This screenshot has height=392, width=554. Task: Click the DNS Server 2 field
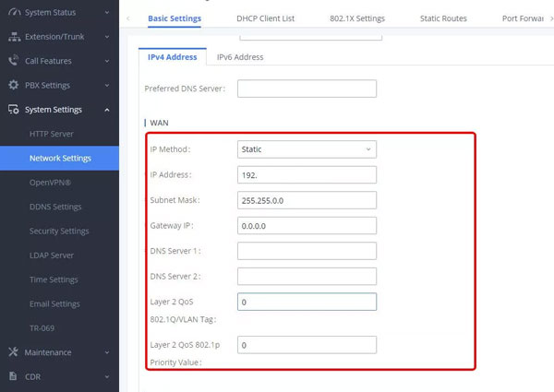tap(307, 277)
